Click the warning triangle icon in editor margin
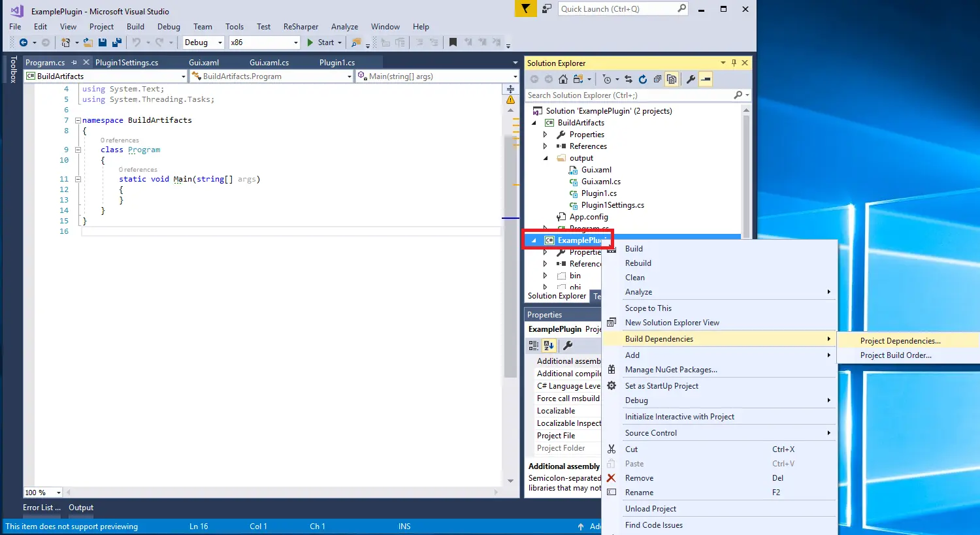This screenshot has height=535, width=980. point(511,100)
